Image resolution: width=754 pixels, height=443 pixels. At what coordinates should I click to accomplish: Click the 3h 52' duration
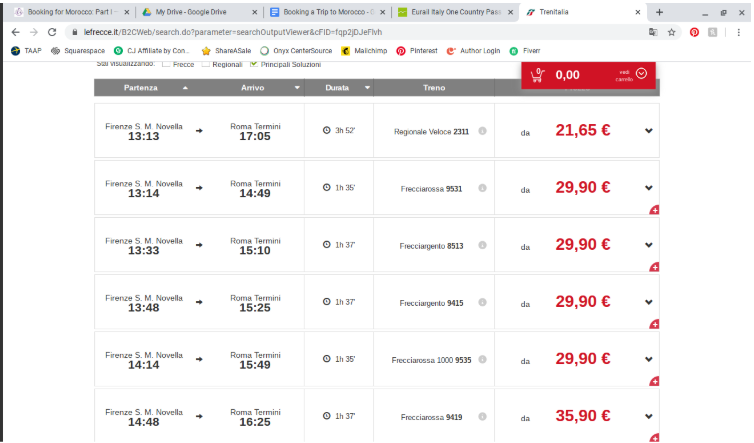(339, 130)
